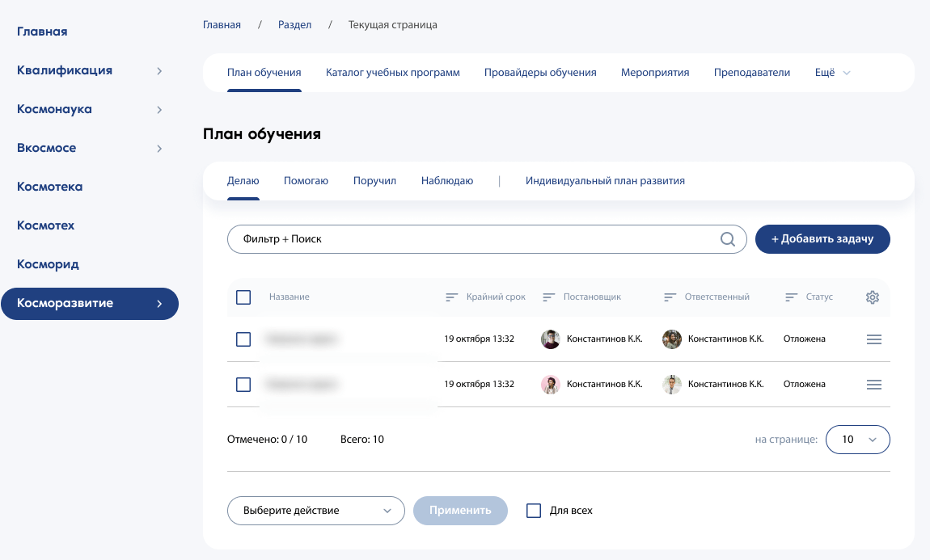
Task: Open hamburger menu for first task row
Action: point(874,339)
